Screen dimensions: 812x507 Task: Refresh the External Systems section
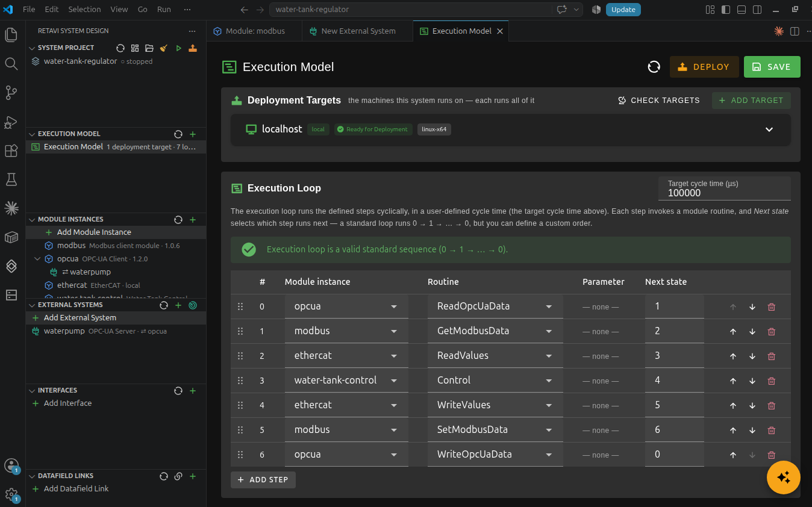point(164,305)
